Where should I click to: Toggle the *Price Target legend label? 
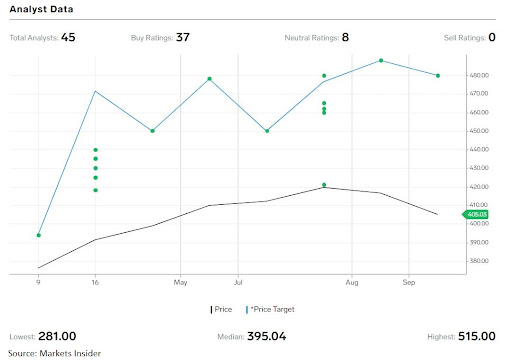tap(272, 309)
